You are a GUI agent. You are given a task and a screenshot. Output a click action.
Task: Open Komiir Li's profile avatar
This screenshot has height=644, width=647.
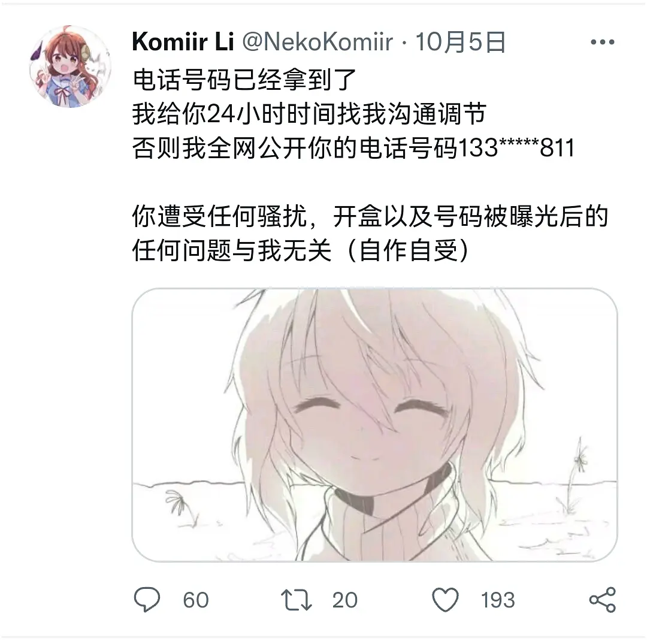pyautogui.click(x=70, y=66)
